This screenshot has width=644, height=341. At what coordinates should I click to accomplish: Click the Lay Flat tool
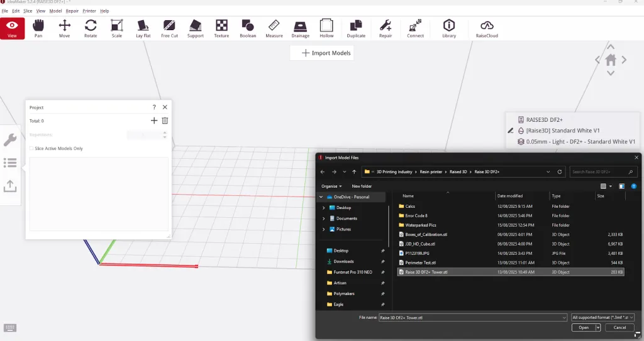click(143, 28)
